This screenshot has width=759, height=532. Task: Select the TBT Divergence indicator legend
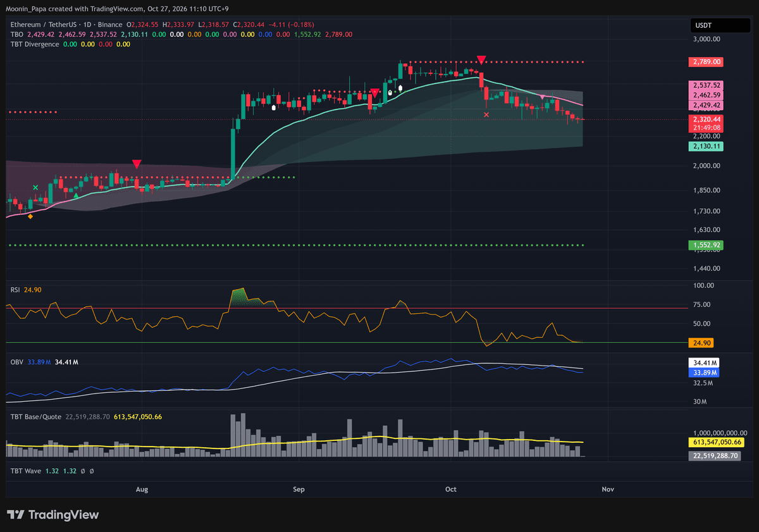[x=35, y=44]
